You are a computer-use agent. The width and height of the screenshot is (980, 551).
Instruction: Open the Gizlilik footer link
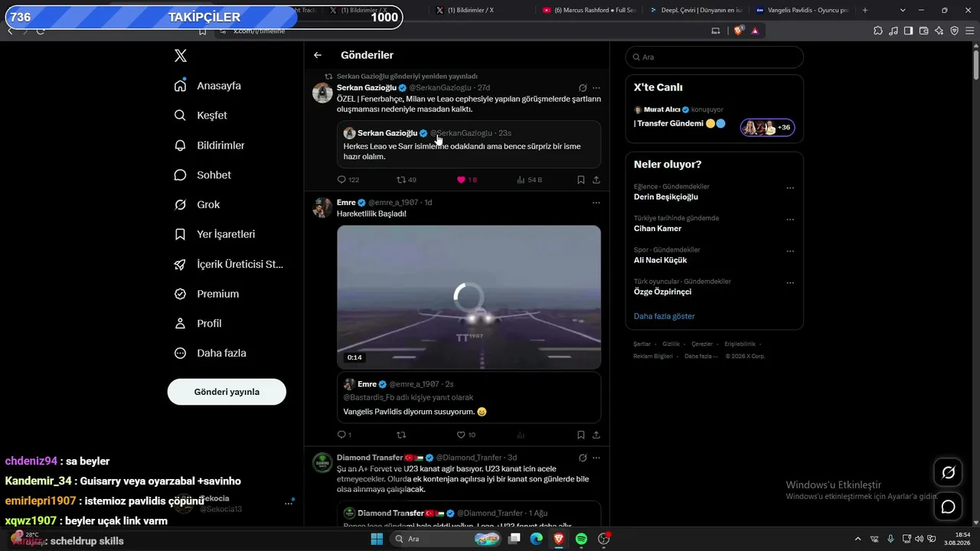pyautogui.click(x=671, y=344)
